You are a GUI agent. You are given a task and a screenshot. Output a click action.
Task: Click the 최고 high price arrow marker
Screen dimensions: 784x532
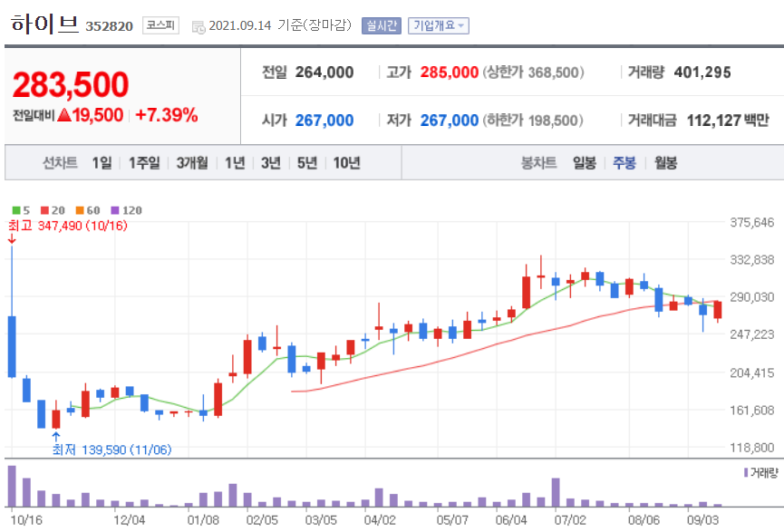click(11, 237)
